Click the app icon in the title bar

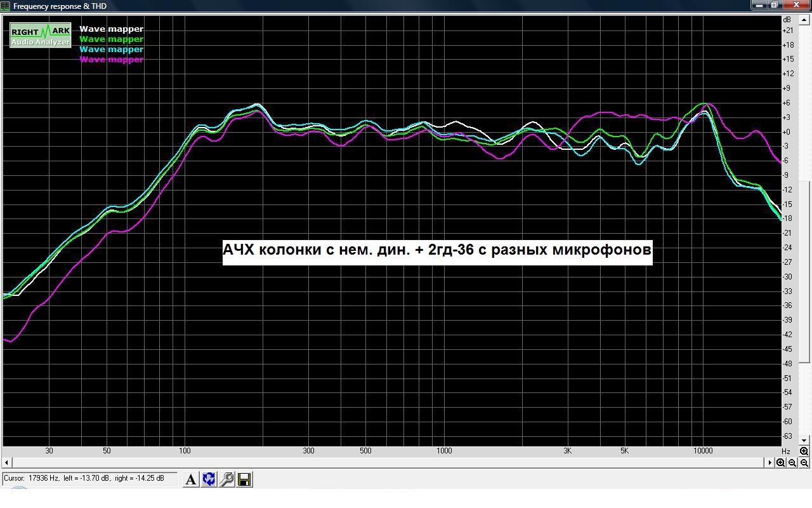pyautogui.click(x=6, y=6)
